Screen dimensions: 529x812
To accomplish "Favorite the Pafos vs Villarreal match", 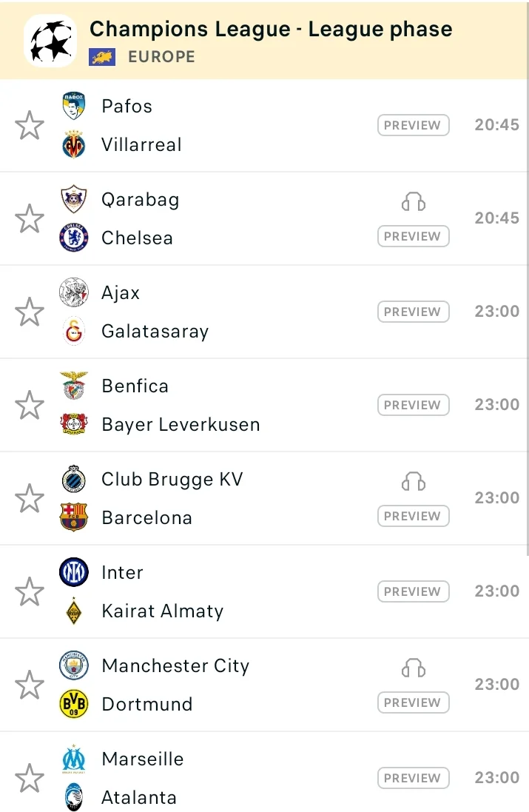I will coord(30,125).
